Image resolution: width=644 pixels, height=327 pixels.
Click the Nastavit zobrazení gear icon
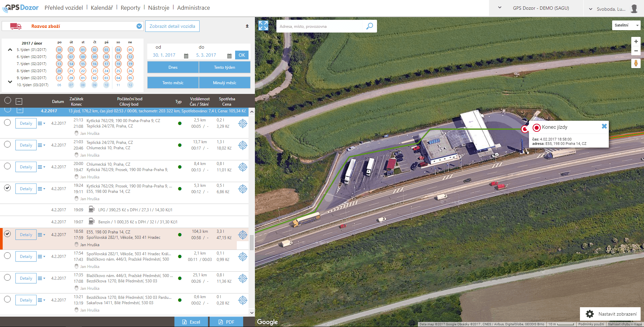590,314
